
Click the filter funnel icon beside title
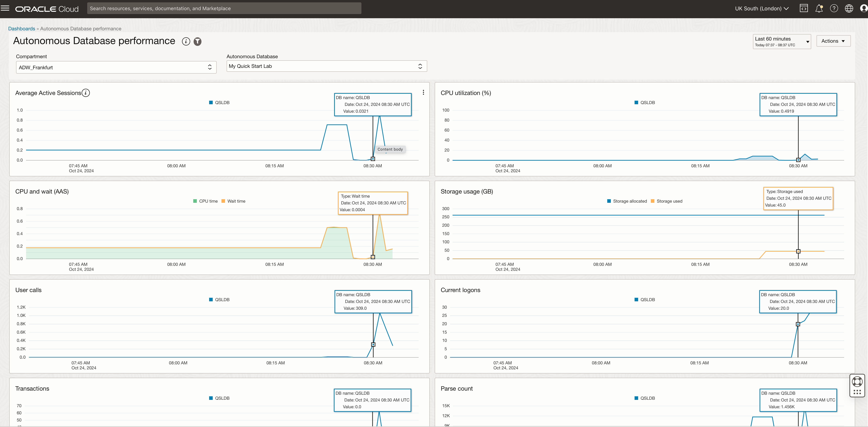[198, 41]
